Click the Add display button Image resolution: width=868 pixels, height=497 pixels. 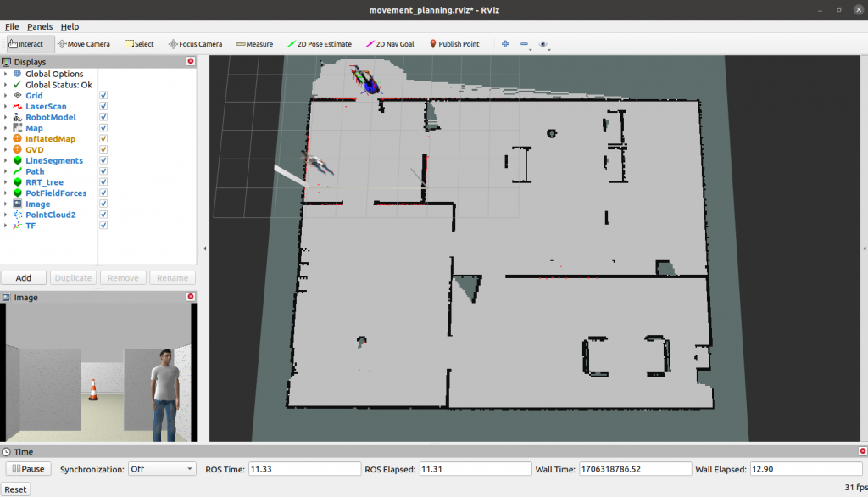[23, 277]
